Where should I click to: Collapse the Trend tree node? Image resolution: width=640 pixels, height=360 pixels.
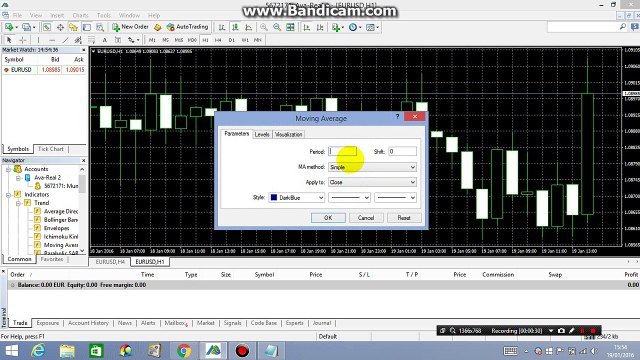18,203
